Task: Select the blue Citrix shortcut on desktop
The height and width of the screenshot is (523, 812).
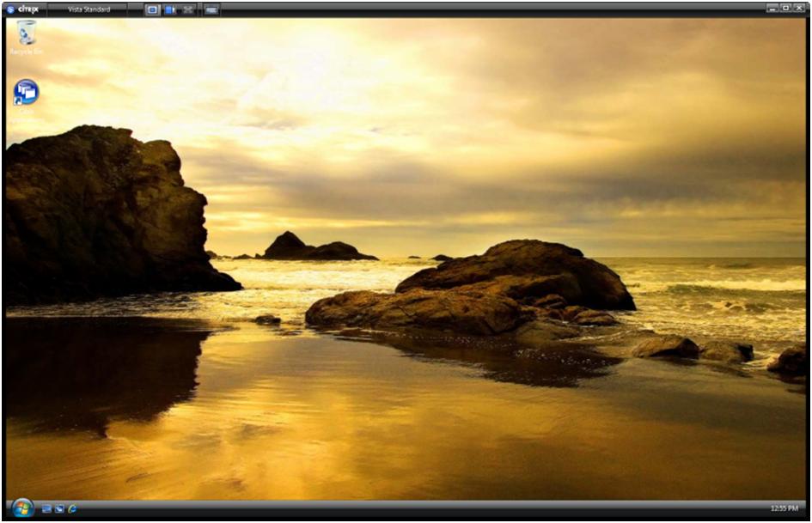Action: 26,92
